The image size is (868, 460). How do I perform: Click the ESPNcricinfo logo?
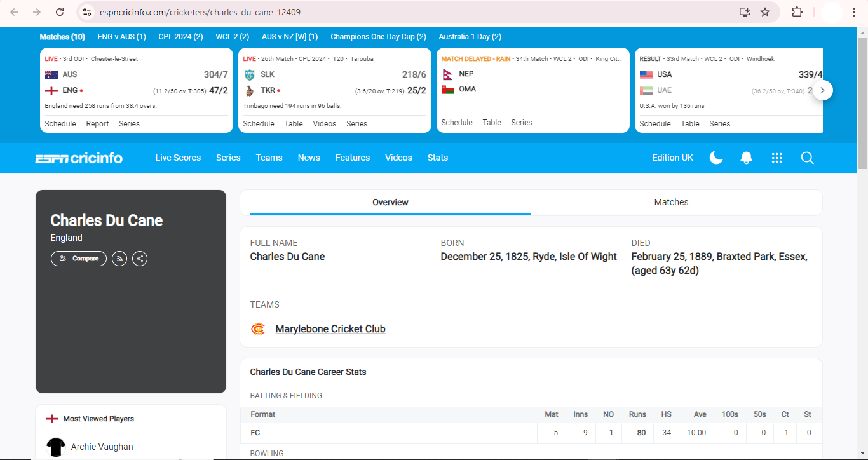click(x=79, y=158)
